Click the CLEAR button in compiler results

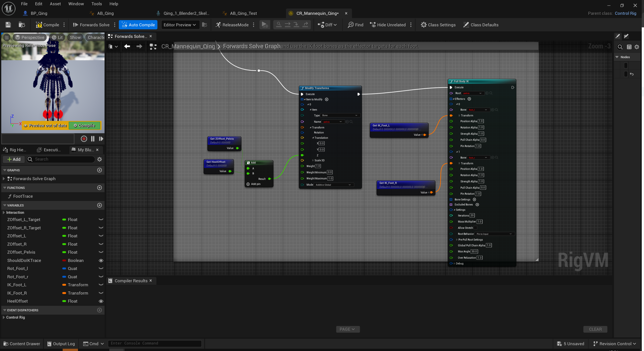(x=595, y=329)
